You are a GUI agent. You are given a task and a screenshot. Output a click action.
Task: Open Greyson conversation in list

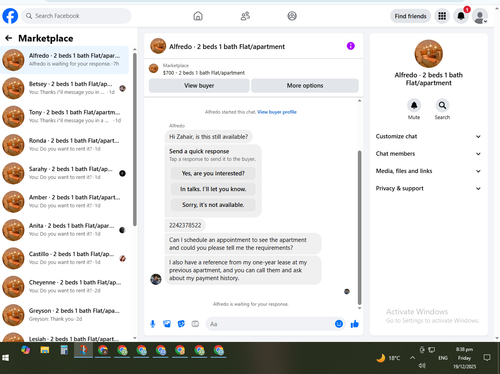pyautogui.click(x=64, y=315)
